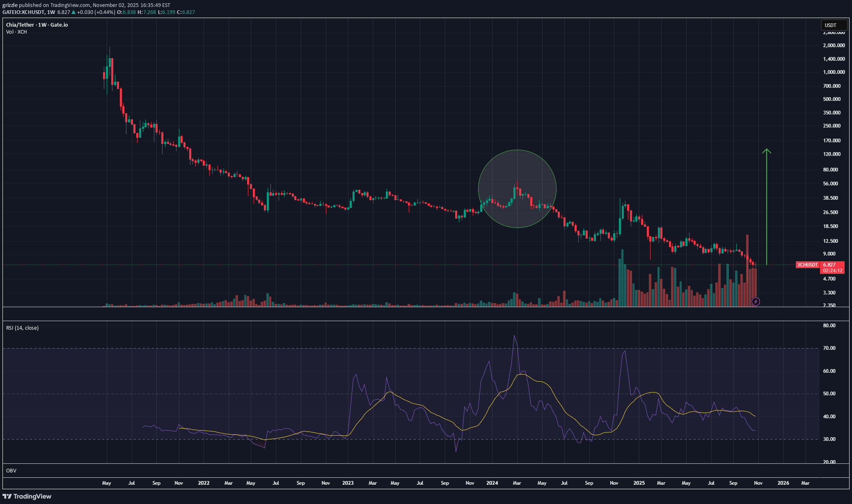Click the green circle highlight drawing

pos(517,189)
